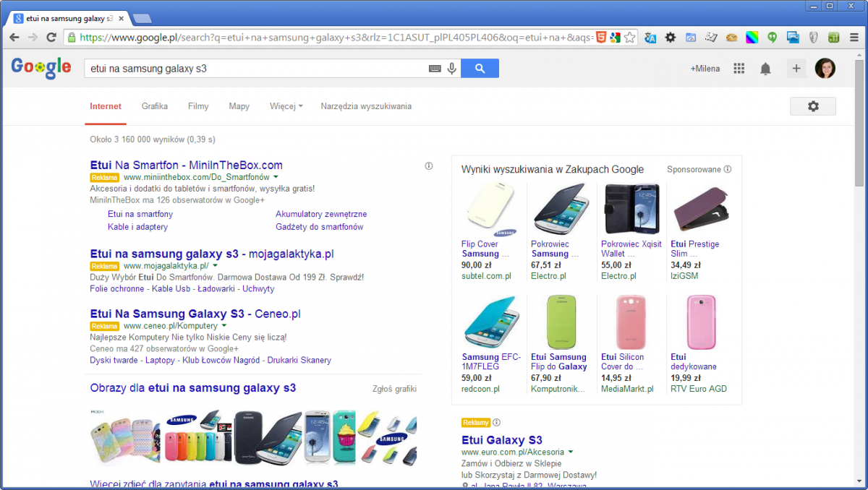Open the account profile photo
This screenshot has height=490, width=868.
pyautogui.click(x=825, y=69)
